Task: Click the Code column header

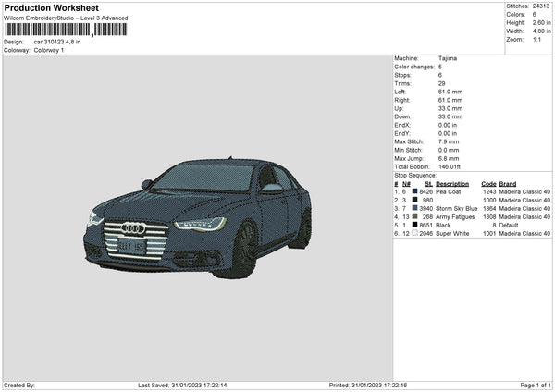Action: tap(488, 183)
